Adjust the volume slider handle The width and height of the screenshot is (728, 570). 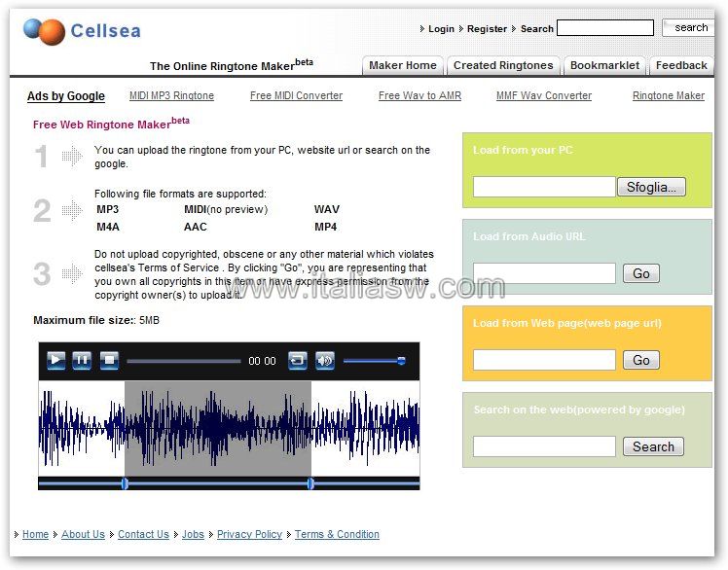[x=402, y=361]
